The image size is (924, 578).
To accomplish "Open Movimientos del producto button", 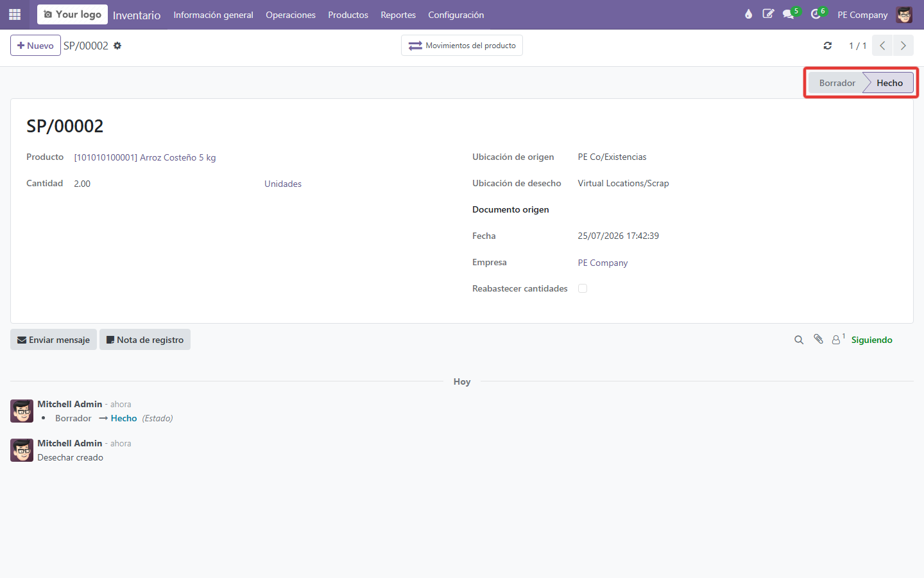I will pos(462,46).
